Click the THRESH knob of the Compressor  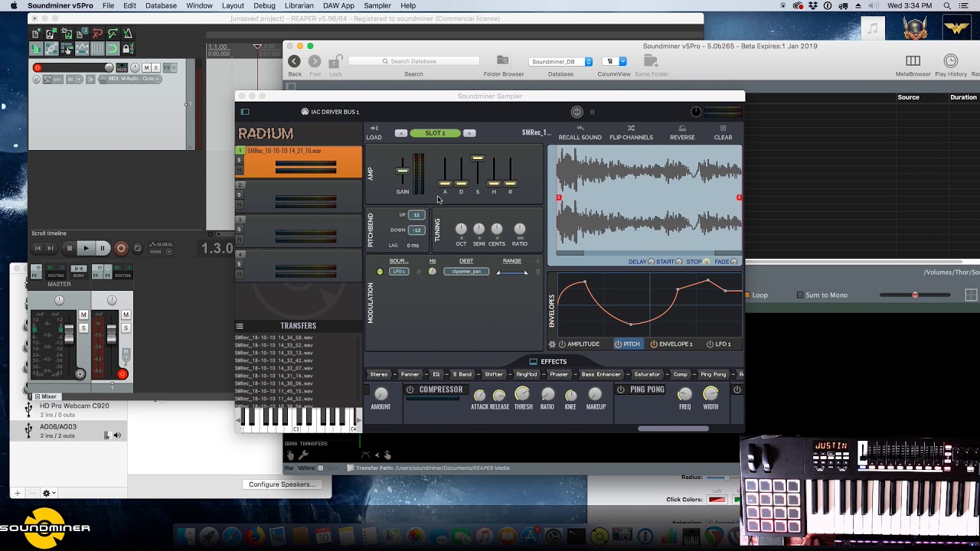tap(523, 394)
